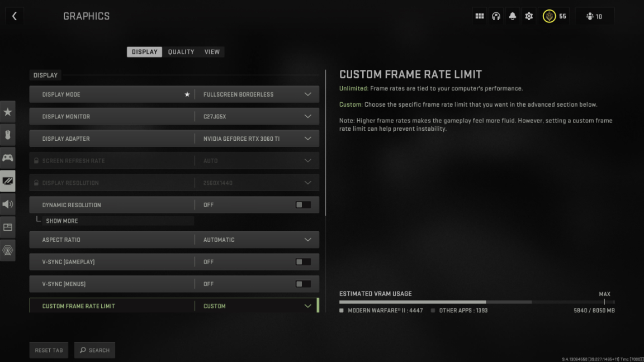Switch to the View tab
The height and width of the screenshot is (362, 644).
[212, 52]
